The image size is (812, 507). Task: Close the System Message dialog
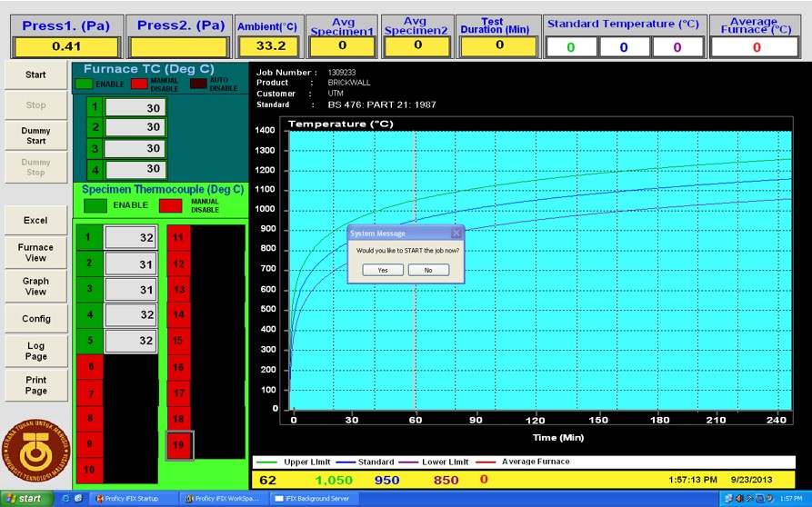coord(456,234)
